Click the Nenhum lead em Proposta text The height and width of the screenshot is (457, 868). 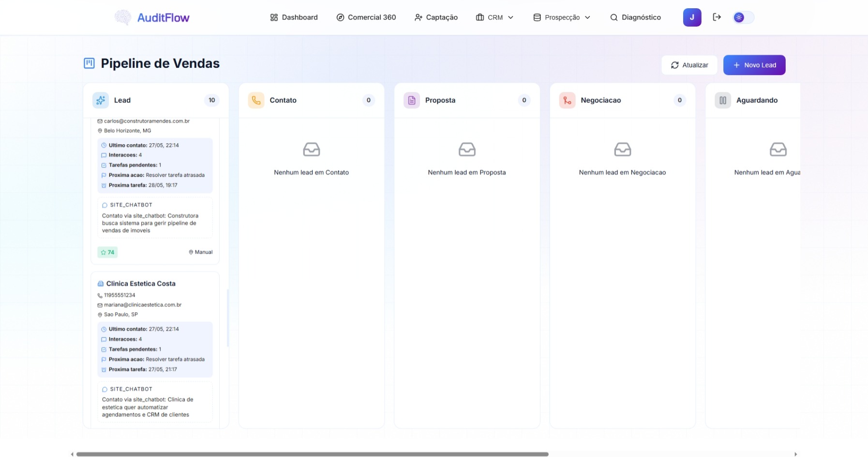point(467,172)
